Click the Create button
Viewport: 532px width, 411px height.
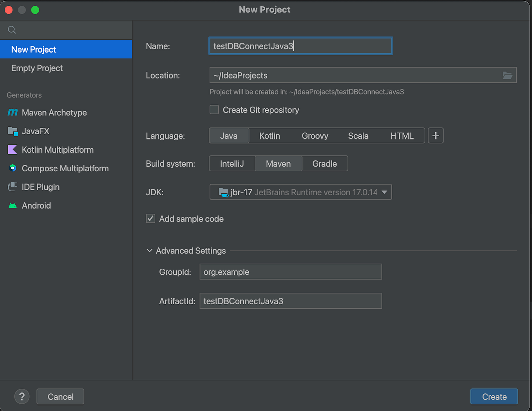494,396
